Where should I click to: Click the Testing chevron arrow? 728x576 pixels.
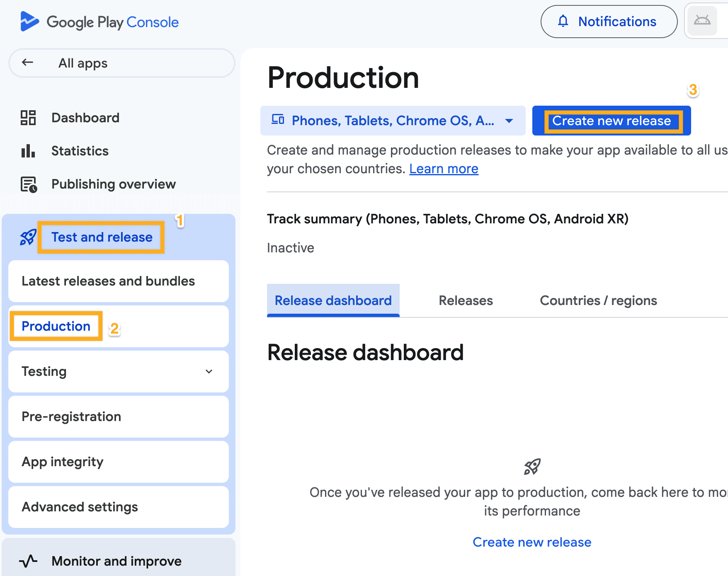pos(209,371)
